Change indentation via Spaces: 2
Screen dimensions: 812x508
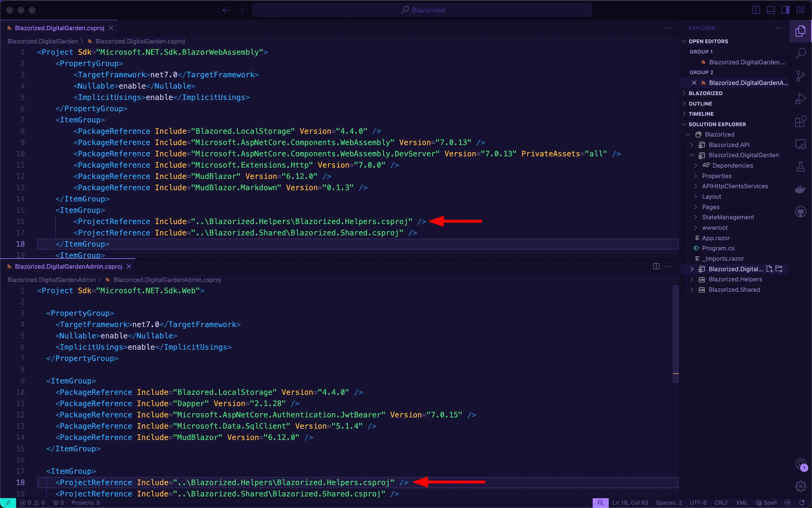tap(669, 503)
